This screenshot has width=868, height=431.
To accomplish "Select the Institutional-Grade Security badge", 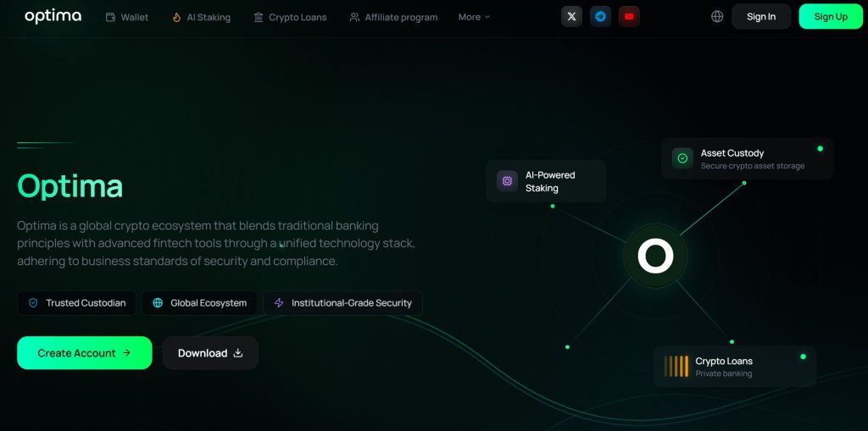I will (342, 303).
